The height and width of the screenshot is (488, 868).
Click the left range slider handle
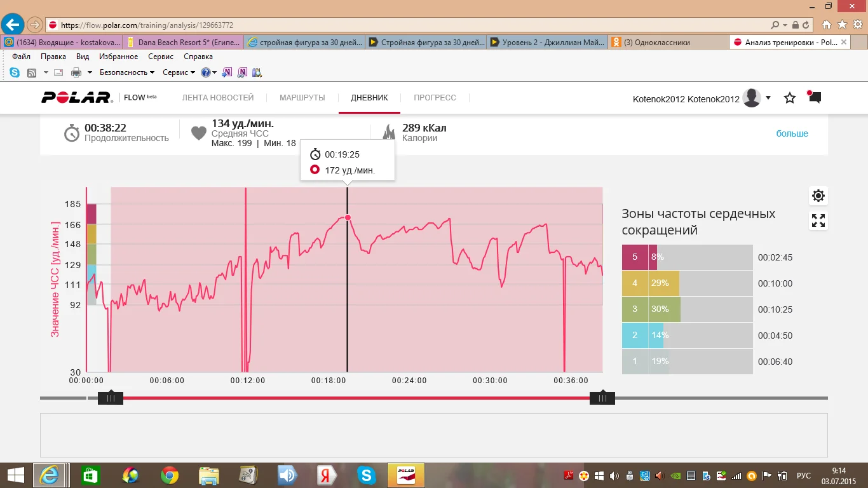[x=111, y=398]
